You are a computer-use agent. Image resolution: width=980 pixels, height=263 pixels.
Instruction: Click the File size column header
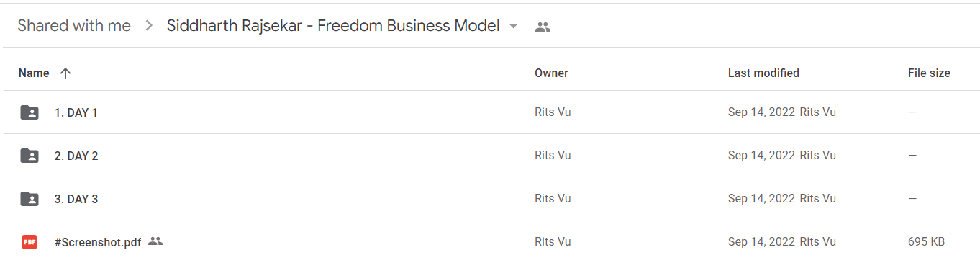[929, 73]
